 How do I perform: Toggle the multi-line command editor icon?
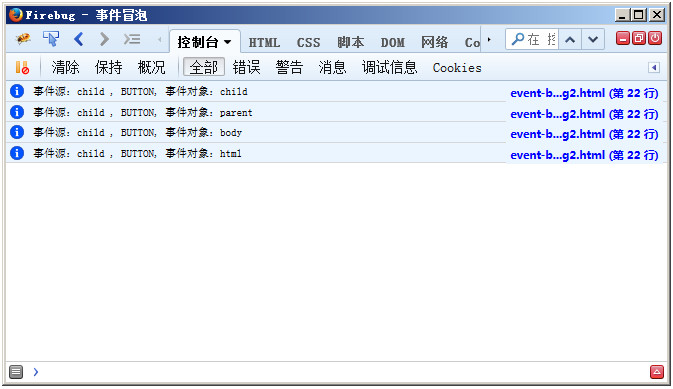coord(132,39)
